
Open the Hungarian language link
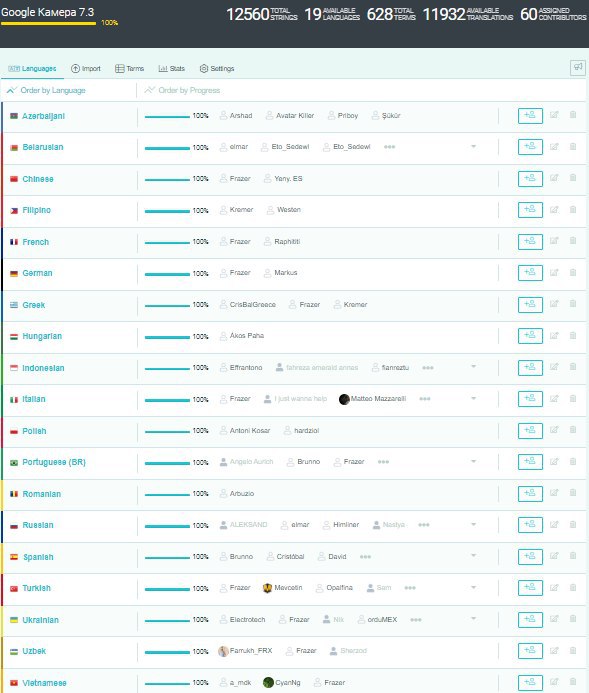(x=42, y=336)
